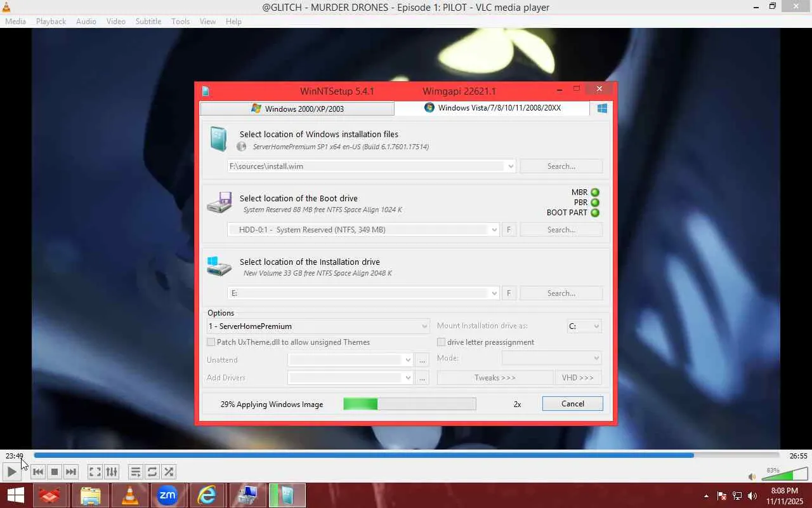Click the F button for Boot drive
Viewport: 812px width, 508px height.
pos(509,230)
